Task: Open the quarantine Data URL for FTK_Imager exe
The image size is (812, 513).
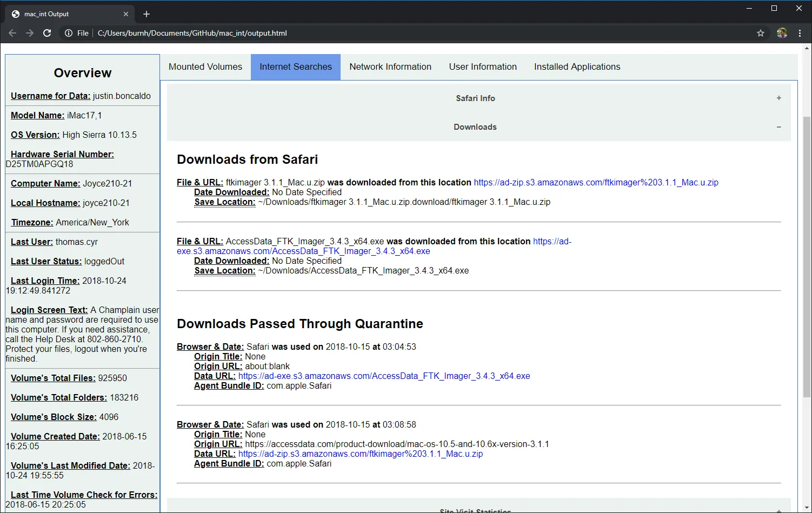Action: pos(384,376)
